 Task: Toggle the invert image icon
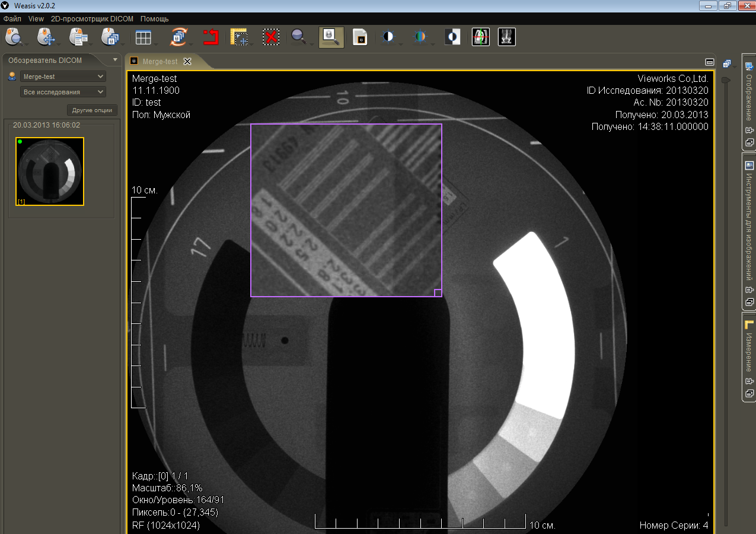[452, 37]
